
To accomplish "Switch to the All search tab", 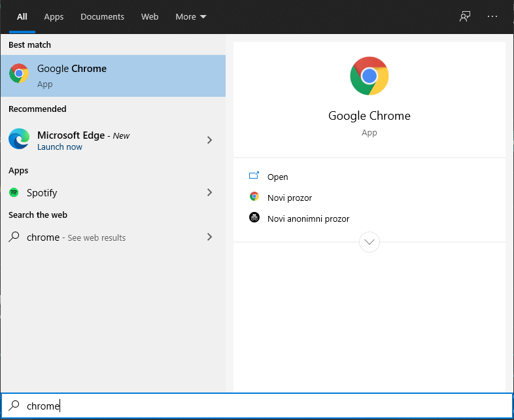I will 22,17.
